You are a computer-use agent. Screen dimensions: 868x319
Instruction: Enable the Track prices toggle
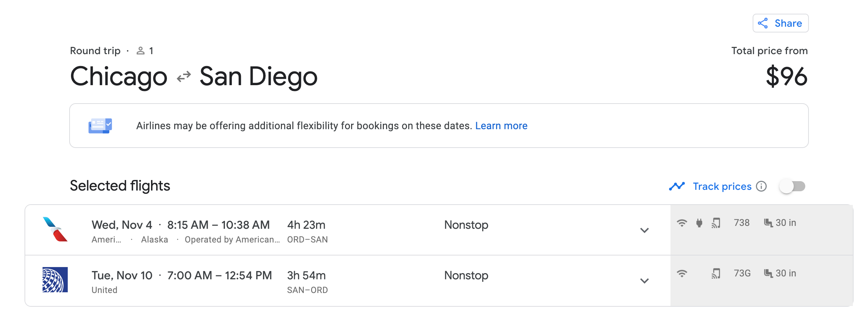coord(792,186)
